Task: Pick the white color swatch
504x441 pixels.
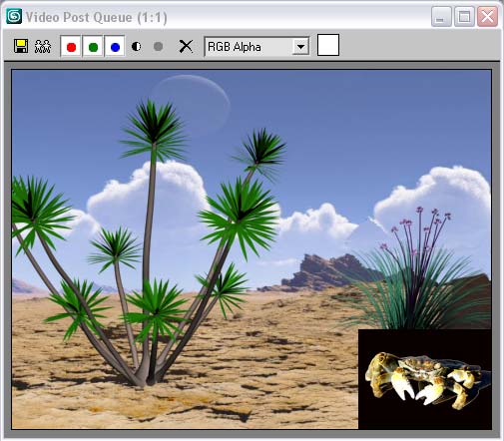Action: tap(328, 45)
